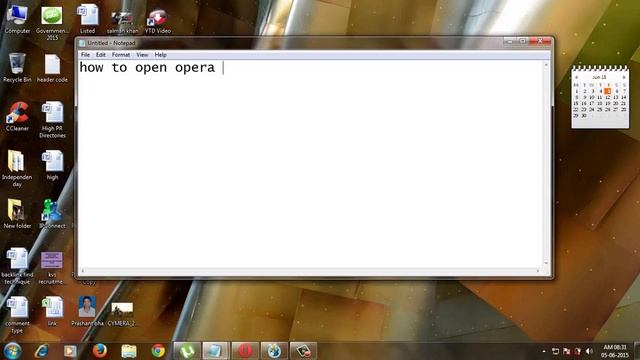The image size is (640, 360).
Task: Switch to the screen recorder taskbar button
Action: point(303,351)
